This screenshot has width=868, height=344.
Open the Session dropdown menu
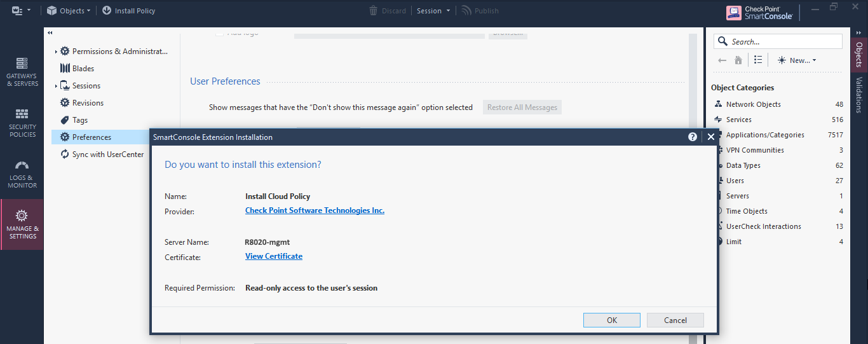[433, 11]
